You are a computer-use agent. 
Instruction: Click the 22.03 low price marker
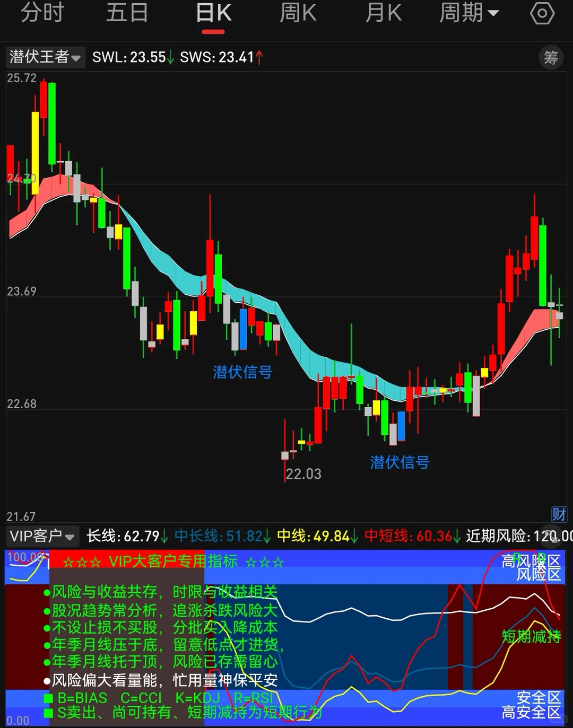[303, 473]
